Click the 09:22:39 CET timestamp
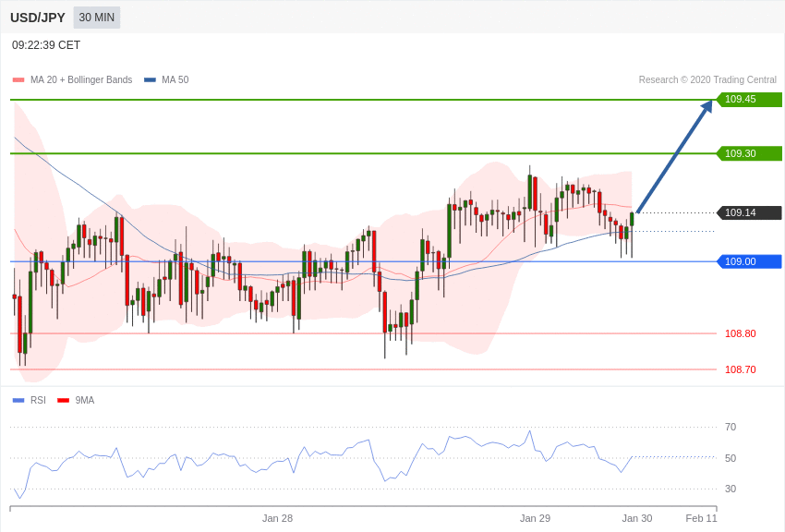785x532 pixels. (x=46, y=45)
